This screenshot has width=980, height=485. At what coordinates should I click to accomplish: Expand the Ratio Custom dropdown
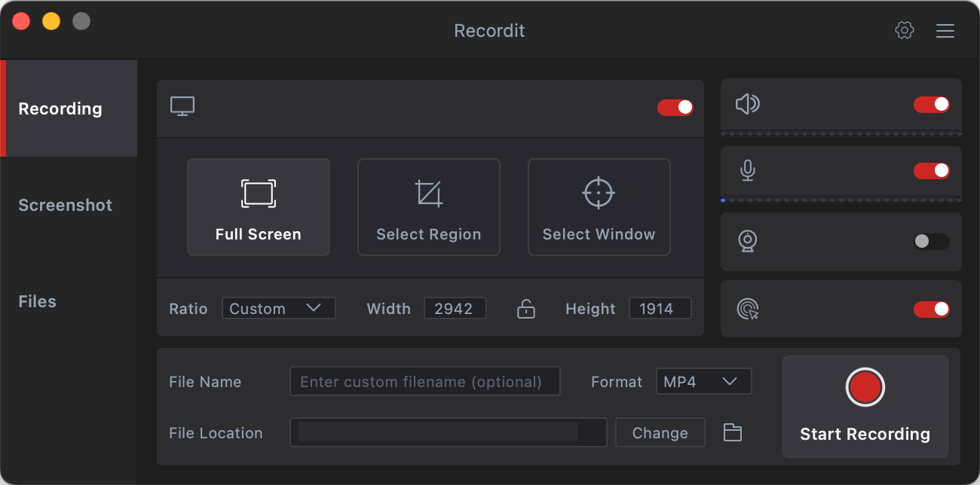(278, 309)
